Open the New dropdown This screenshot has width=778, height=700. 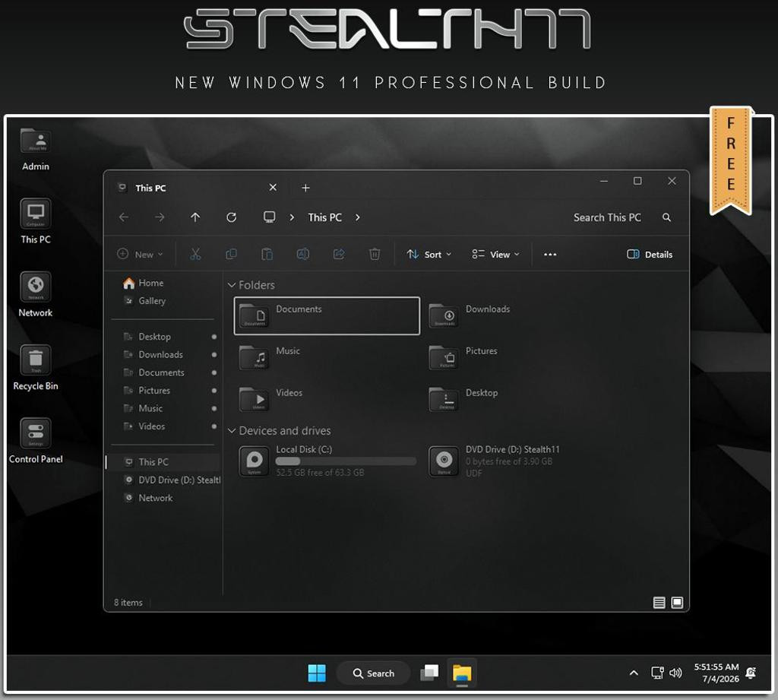click(x=140, y=254)
